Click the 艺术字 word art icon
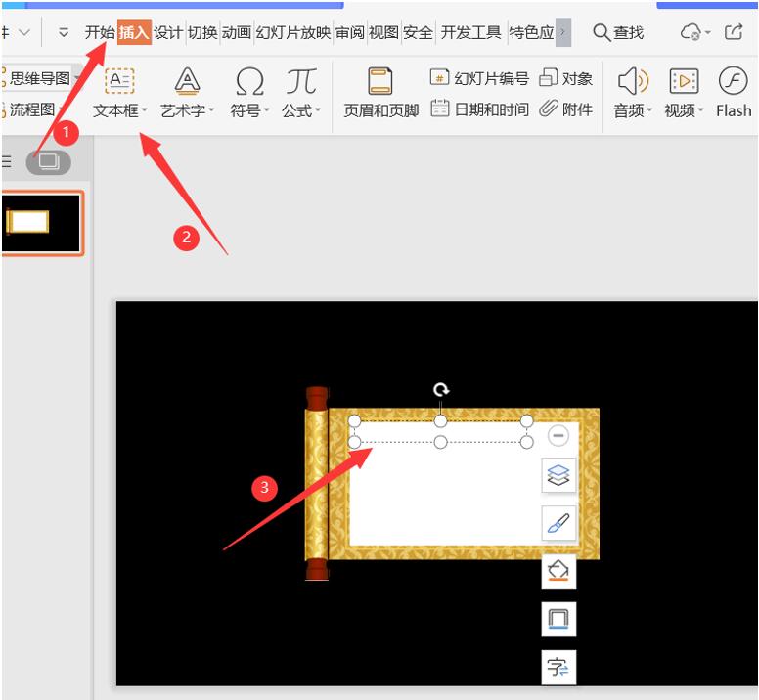The height and width of the screenshot is (700, 759). [187, 81]
